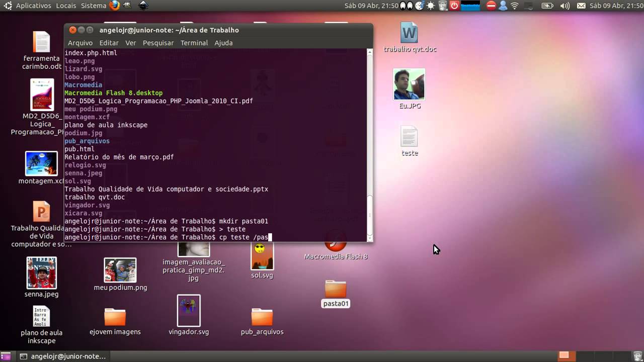Click the red power shutdown icon
The width and height of the screenshot is (644, 362).
tap(454, 6)
